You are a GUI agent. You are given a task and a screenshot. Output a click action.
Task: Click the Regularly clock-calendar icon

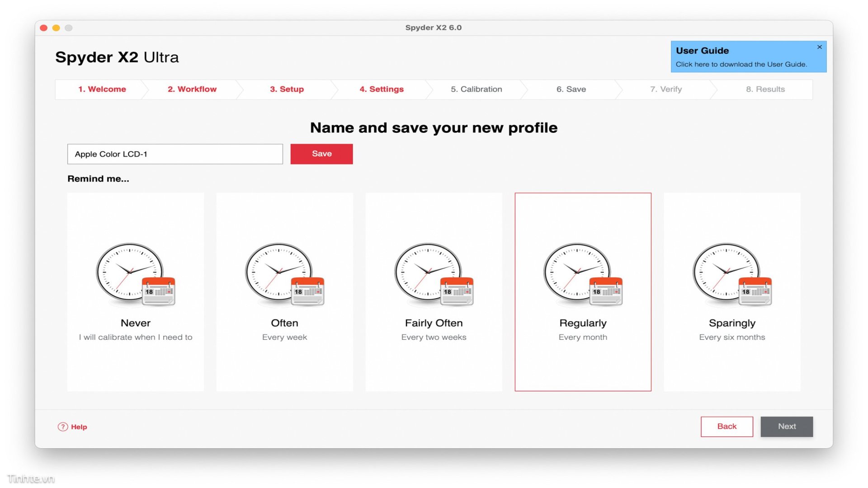tap(583, 275)
